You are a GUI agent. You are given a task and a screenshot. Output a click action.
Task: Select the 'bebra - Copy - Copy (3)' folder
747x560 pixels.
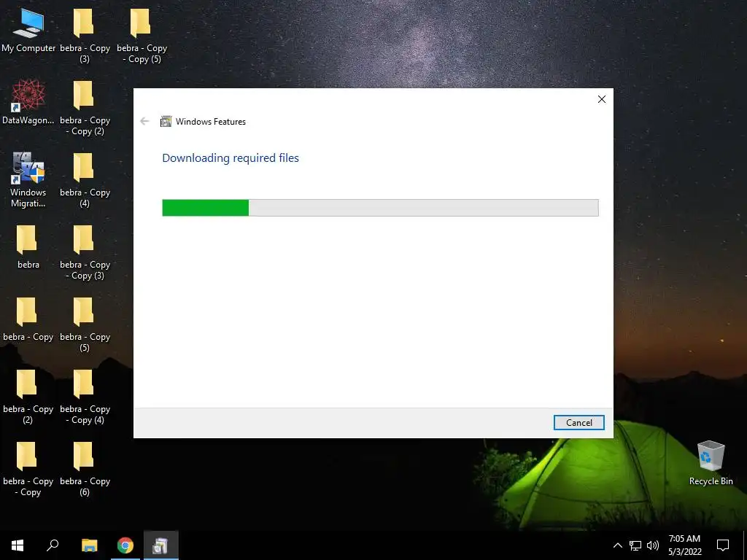(x=85, y=252)
